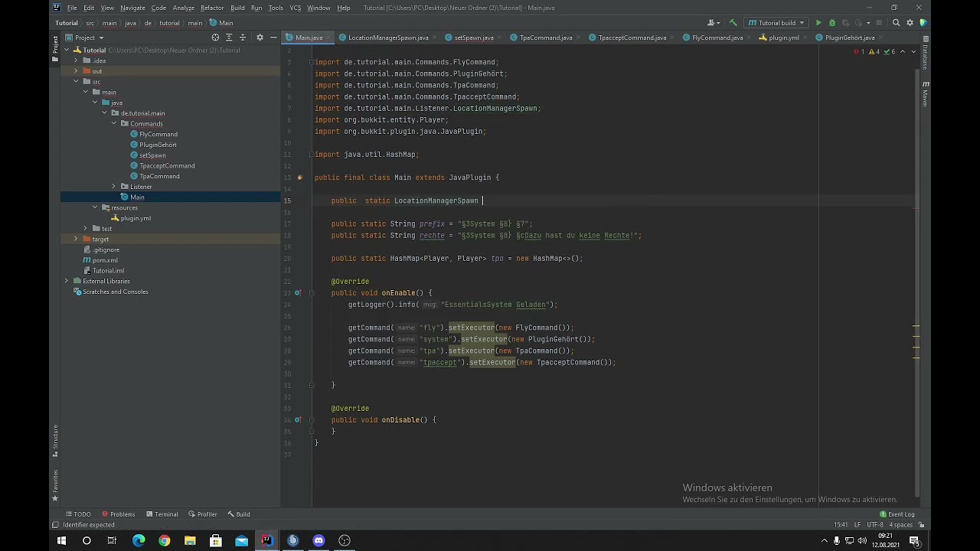
Task: Toggle the read-only lock icon
Action: [x=921, y=525]
